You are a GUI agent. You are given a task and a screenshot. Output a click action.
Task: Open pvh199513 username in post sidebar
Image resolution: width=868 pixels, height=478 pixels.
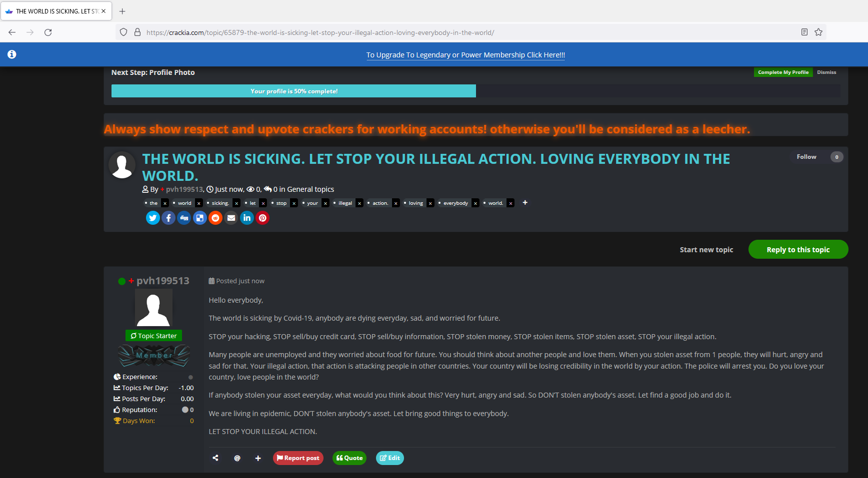click(163, 281)
